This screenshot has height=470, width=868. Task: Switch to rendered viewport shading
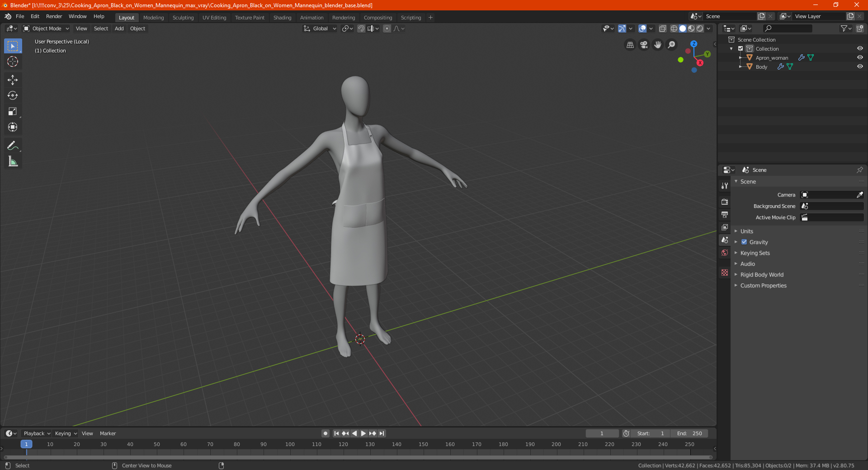pos(700,28)
